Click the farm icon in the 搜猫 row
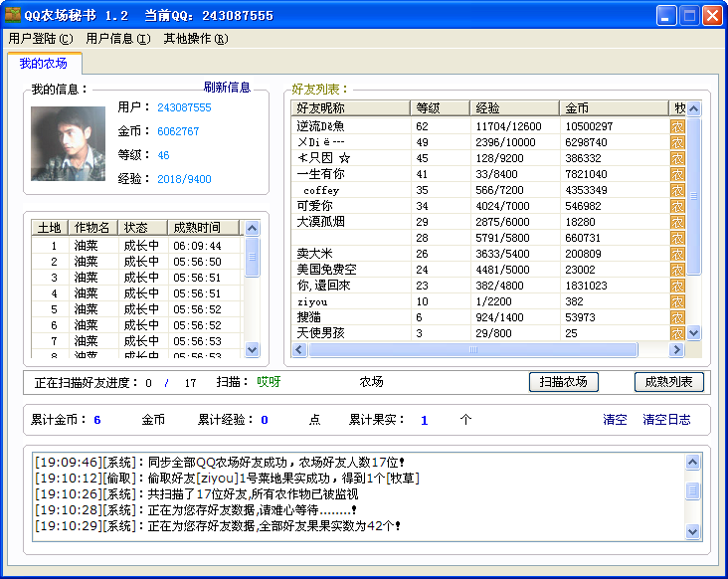 tap(677, 317)
